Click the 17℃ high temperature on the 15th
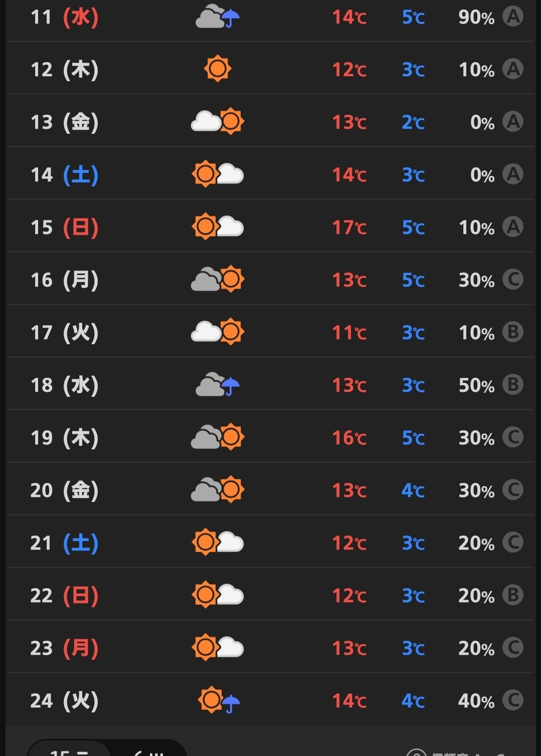Viewport: 541px width, 756px height. pos(349,227)
